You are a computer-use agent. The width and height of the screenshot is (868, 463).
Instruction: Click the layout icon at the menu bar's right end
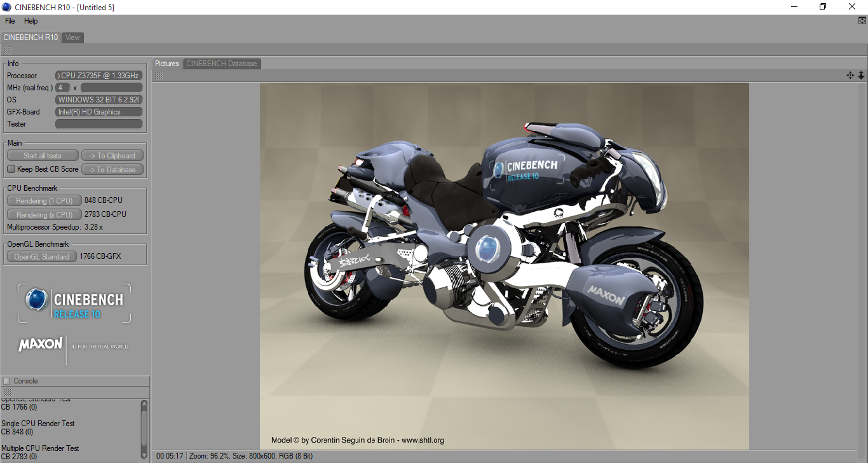click(x=862, y=21)
